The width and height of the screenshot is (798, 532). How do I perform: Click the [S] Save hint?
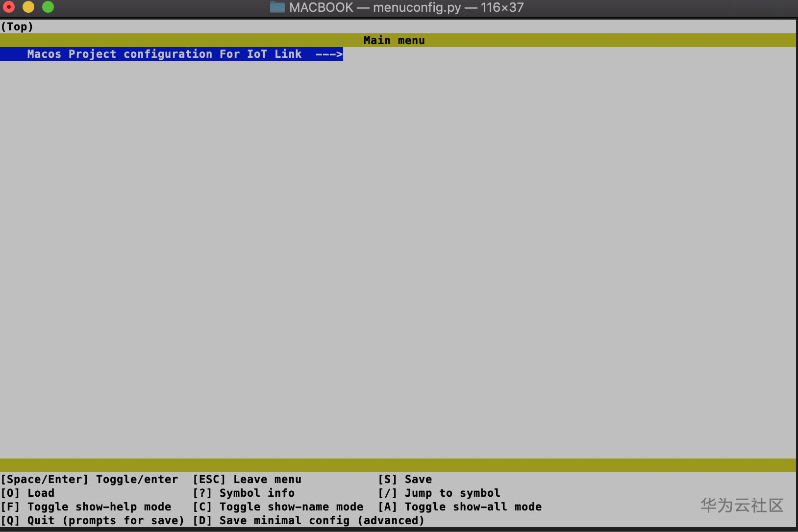coord(406,479)
